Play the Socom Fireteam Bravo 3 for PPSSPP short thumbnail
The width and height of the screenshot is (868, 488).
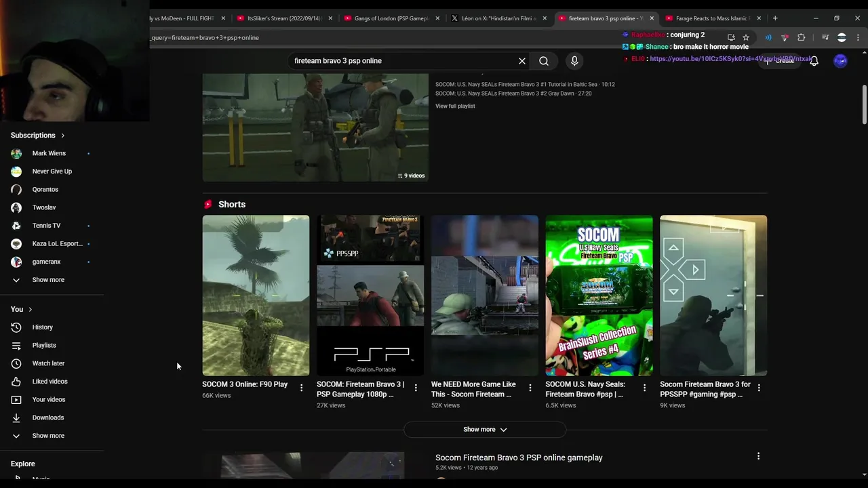pyautogui.click(x=713, y=296)
